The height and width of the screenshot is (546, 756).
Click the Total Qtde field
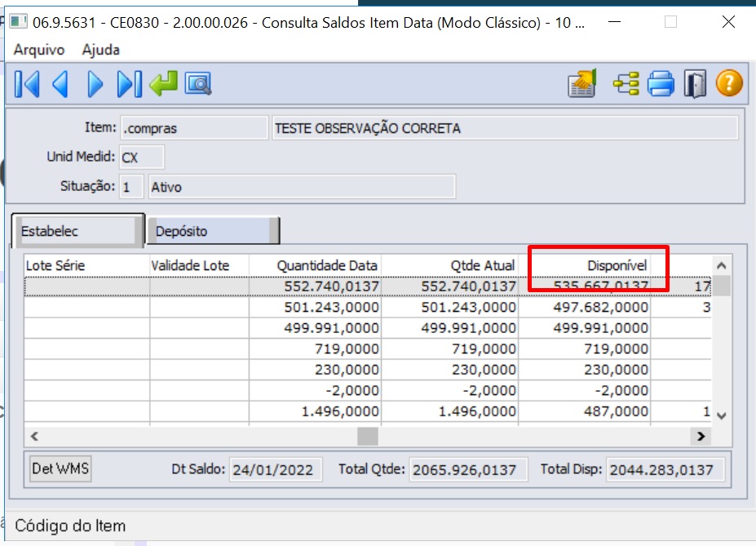[469, 470]
